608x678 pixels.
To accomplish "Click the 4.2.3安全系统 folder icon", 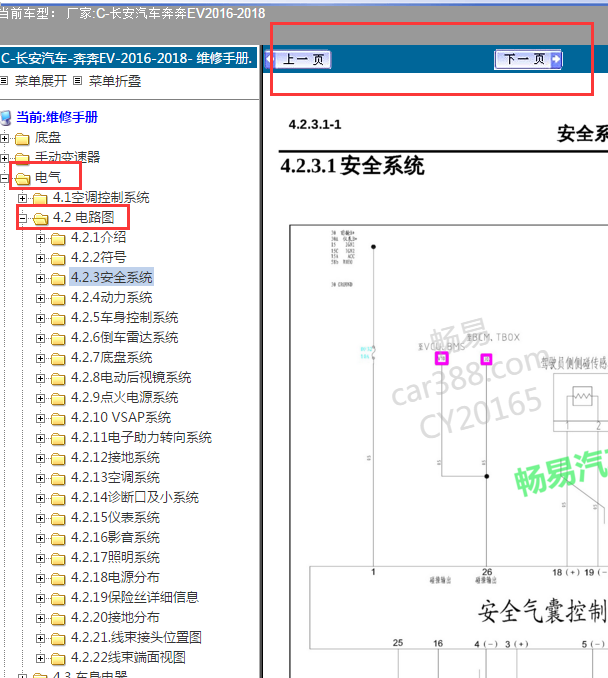I will (58, 278).
